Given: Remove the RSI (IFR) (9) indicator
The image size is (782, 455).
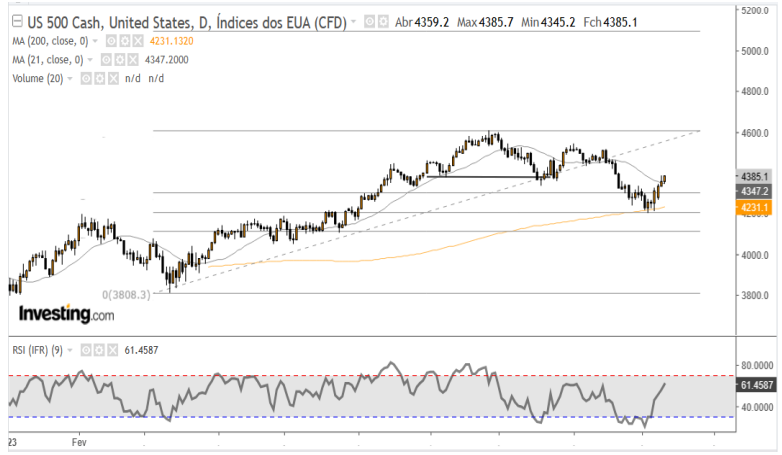Looking at the screenshot, I should click(x=113, y=350).
